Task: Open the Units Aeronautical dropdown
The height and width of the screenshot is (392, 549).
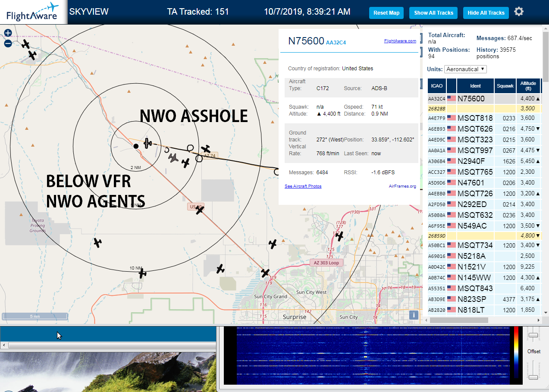Action: click(x=465, y=69)
